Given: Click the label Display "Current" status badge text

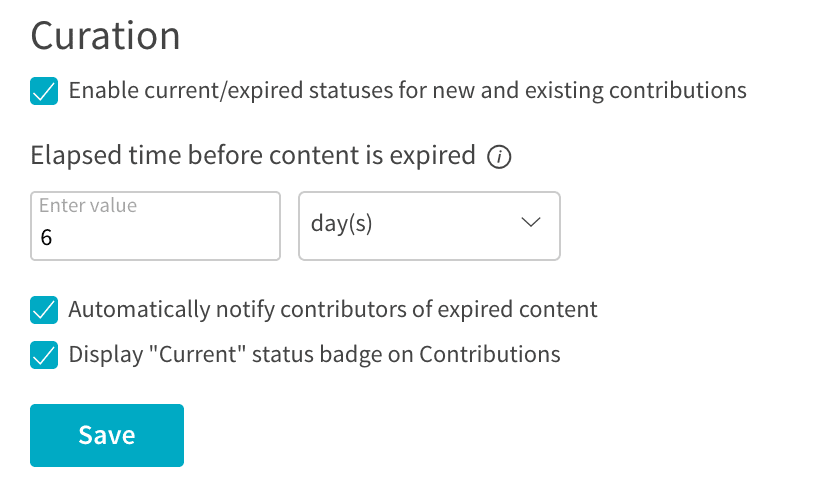Looking at the screenshot, I should (314, 355).
